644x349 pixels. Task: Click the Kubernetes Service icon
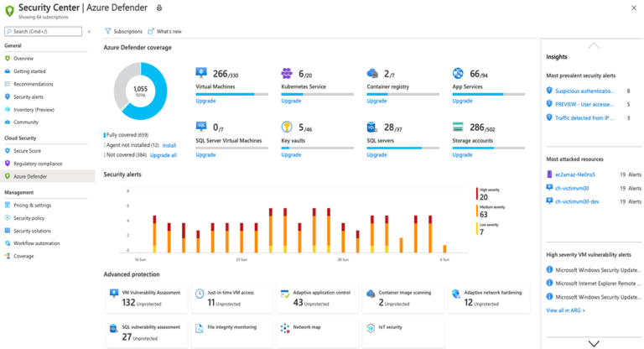pyautogui.click(x=287, y=75)
